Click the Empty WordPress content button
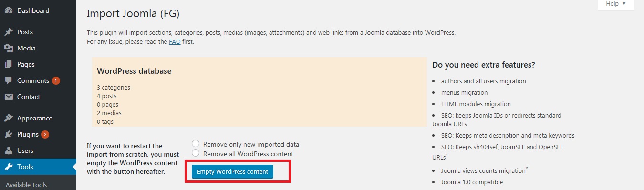The image size is (644, 190). [x=232, y=171]
